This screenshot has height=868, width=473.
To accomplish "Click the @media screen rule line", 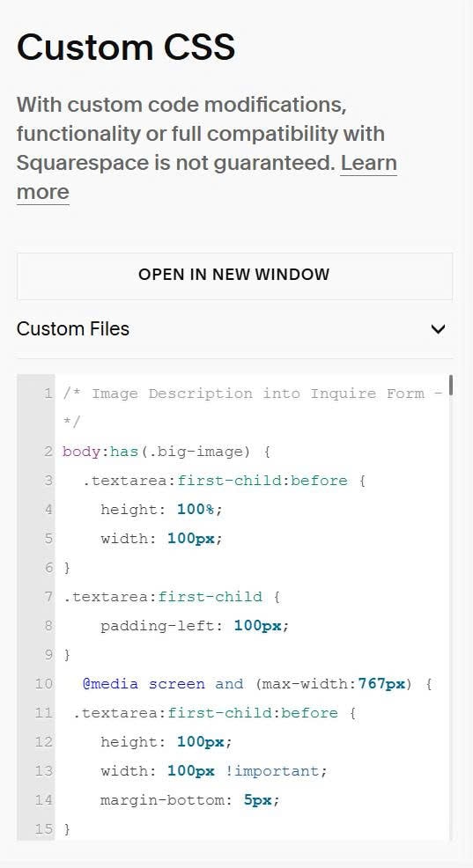I will point(257,684).
